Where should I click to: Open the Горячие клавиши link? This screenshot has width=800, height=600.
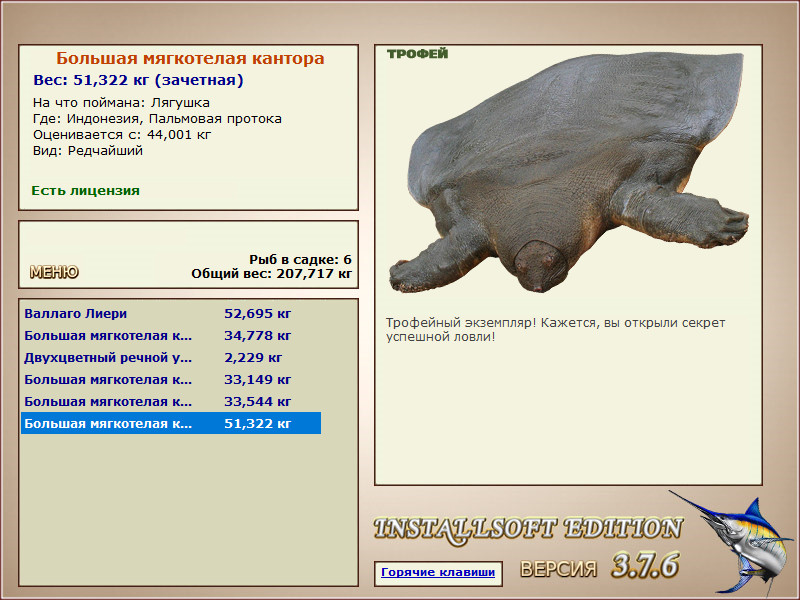pos(438,572)
